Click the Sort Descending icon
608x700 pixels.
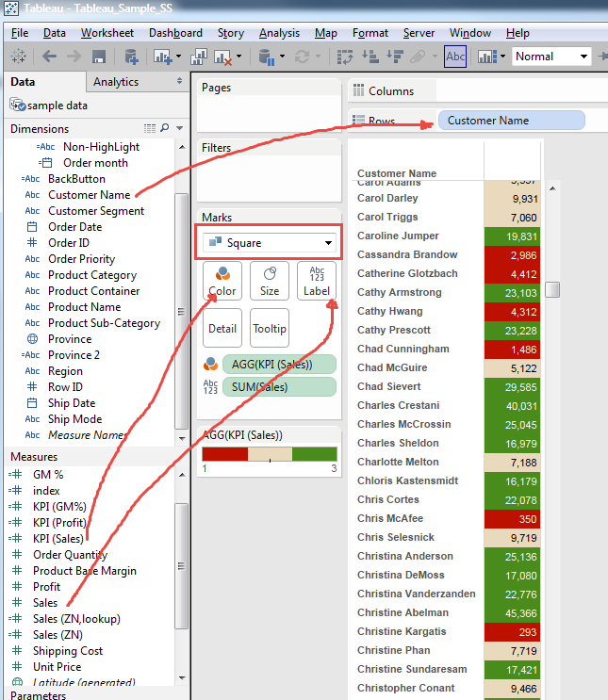point(395,57)
